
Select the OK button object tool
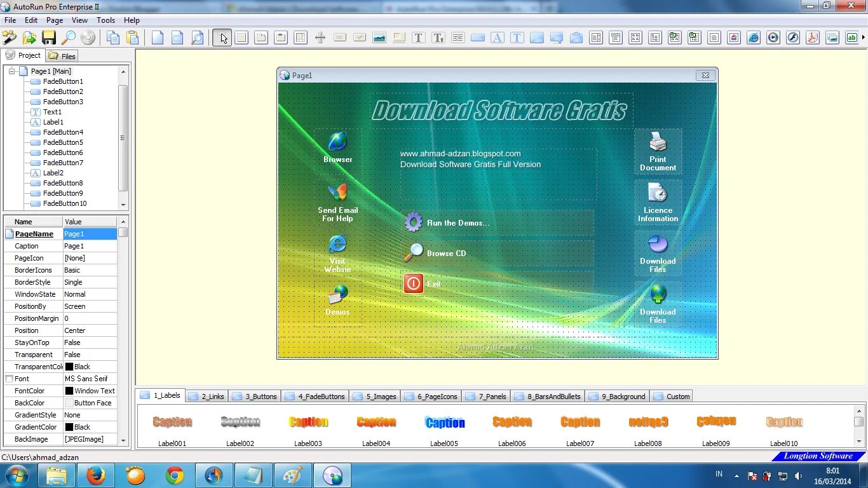340,37
